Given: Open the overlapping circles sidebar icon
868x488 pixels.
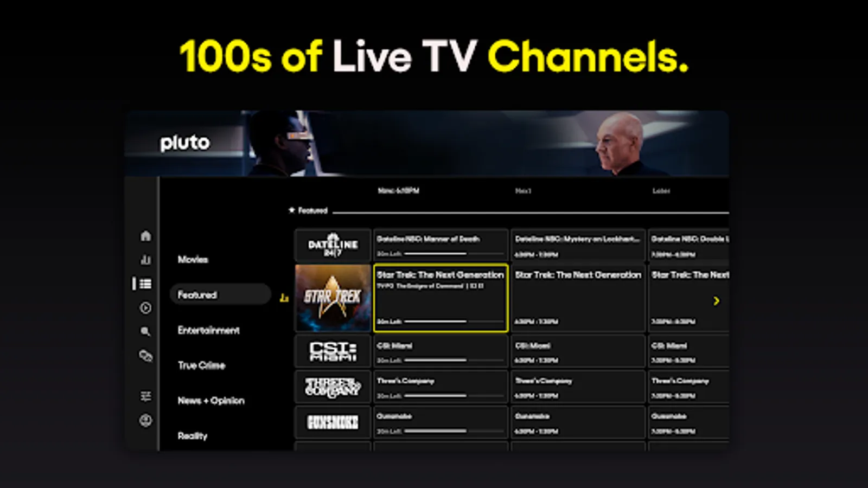Looking at the screenshot, I should pos(145,356).
